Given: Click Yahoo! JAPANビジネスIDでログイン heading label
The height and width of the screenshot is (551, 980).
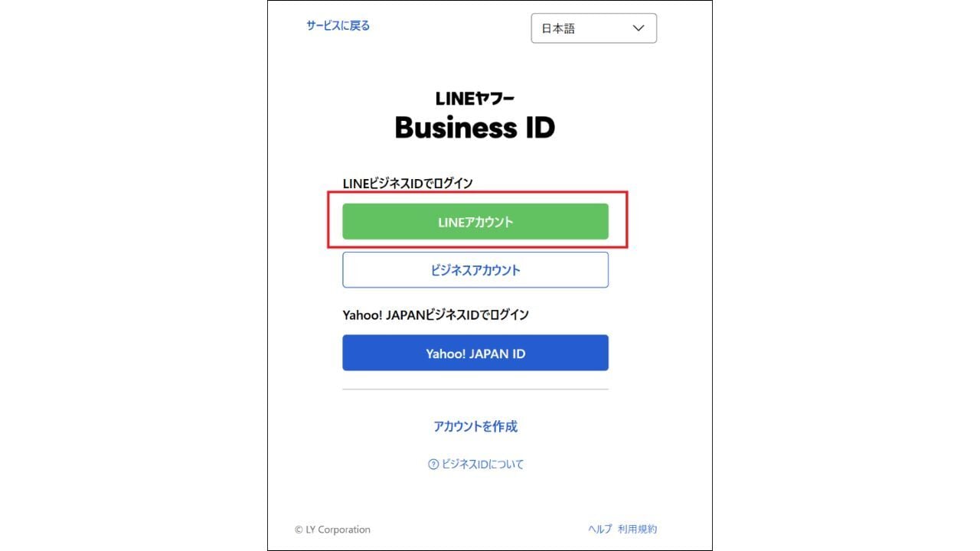Looking at the screenshot, I should click(436, 315).
